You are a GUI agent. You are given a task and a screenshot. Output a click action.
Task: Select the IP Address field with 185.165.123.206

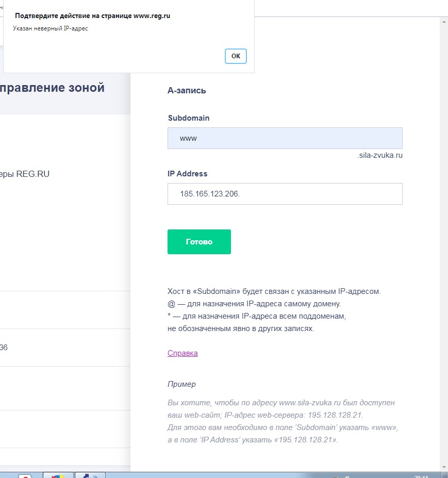tap(284, 194)
